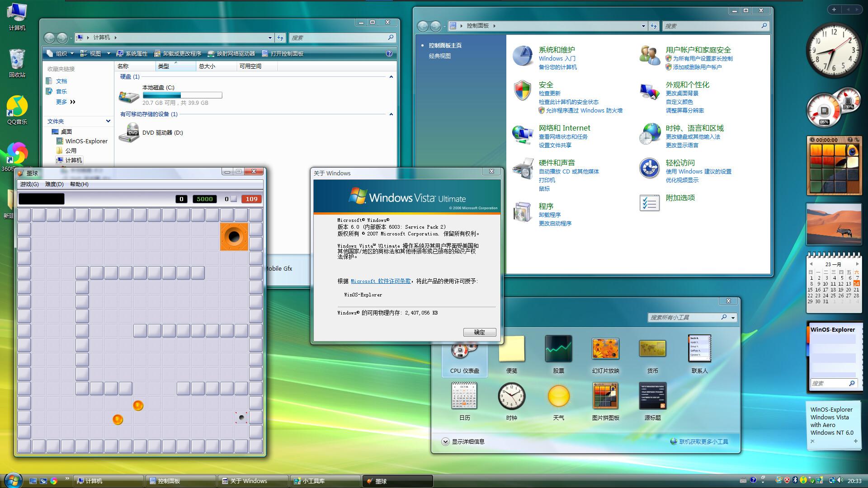Expand the 视图 dropdown in Explorer toolbar
This screenshot has height=488, width=868.
click(108, 53)
